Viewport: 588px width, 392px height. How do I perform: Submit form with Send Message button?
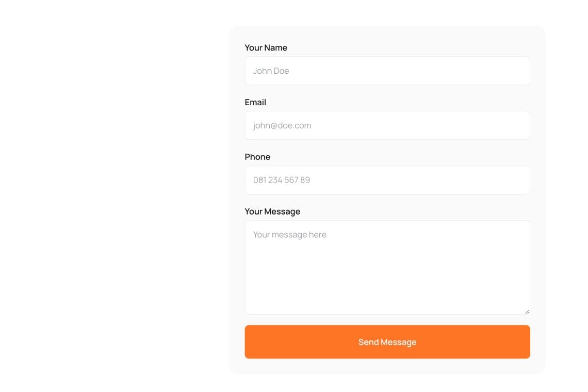387,342
